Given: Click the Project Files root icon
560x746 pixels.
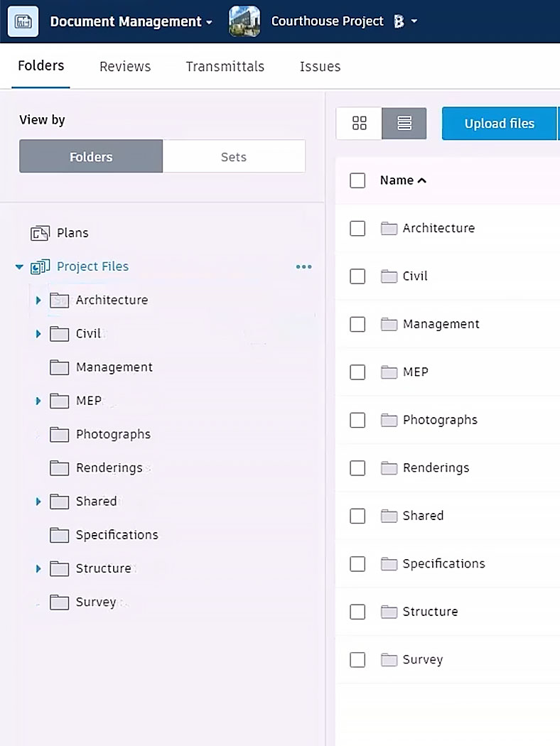Looking at the screenshot, I should [40, 267].
